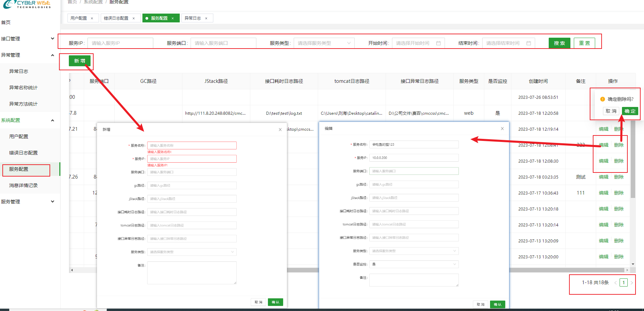Confirm deletion with 确定 in popup
644x311 pixels.
[630, 111]
